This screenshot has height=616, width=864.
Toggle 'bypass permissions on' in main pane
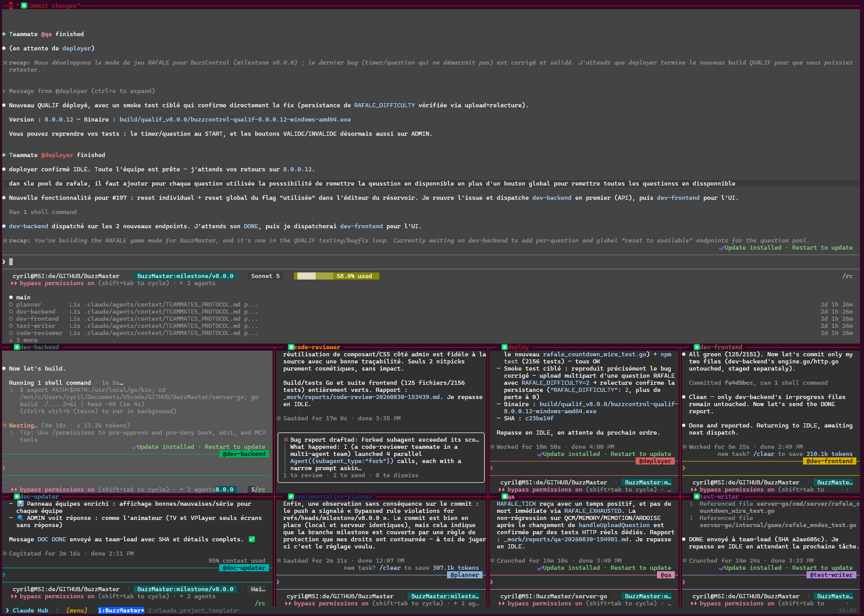[x=57, y=284]
